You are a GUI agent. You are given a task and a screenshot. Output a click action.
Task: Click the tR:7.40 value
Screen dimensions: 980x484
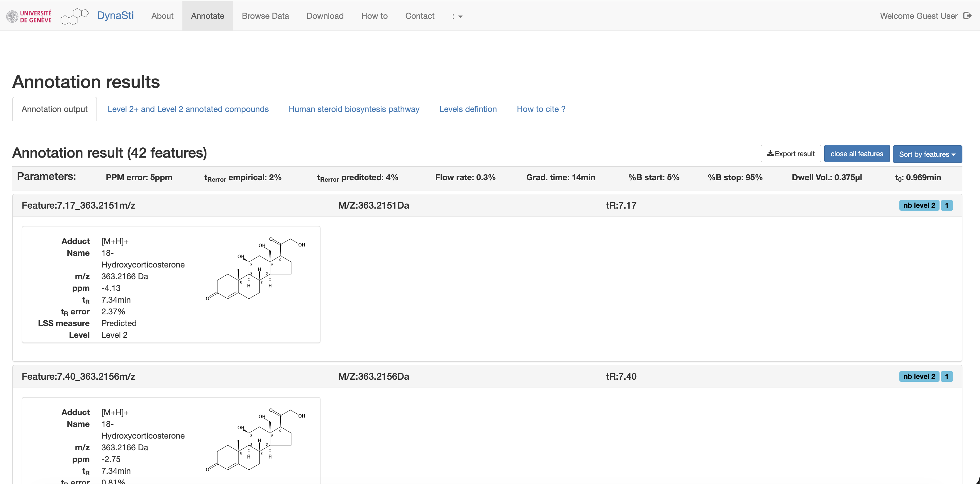621,376
